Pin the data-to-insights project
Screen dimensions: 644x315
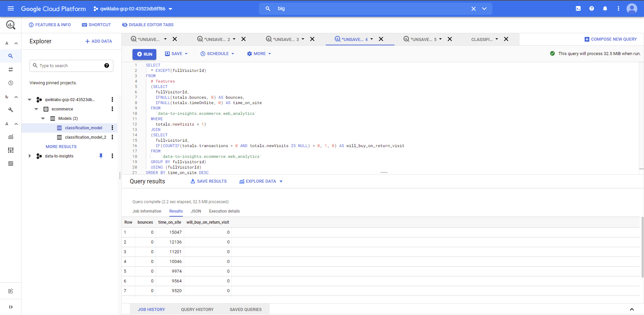101,156
